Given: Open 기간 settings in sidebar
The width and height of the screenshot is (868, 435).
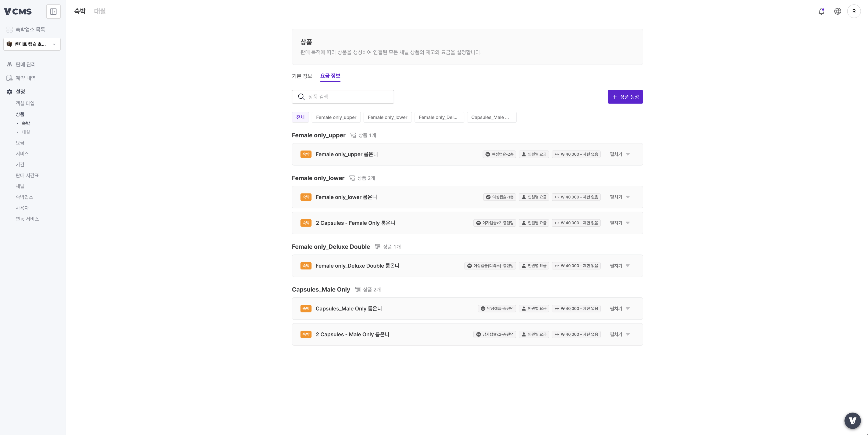Looking at the screenshot, I should point(20,164).
